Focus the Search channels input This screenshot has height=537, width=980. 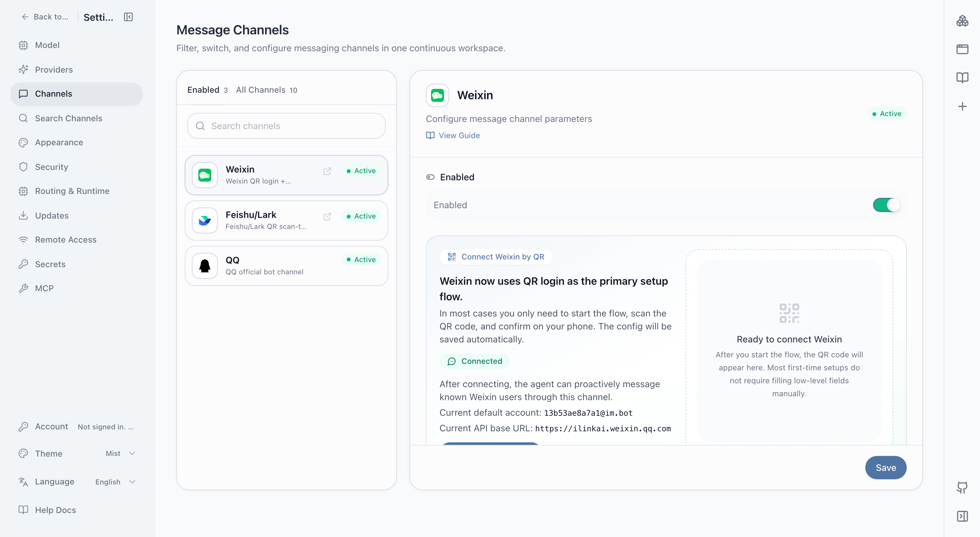286,125
